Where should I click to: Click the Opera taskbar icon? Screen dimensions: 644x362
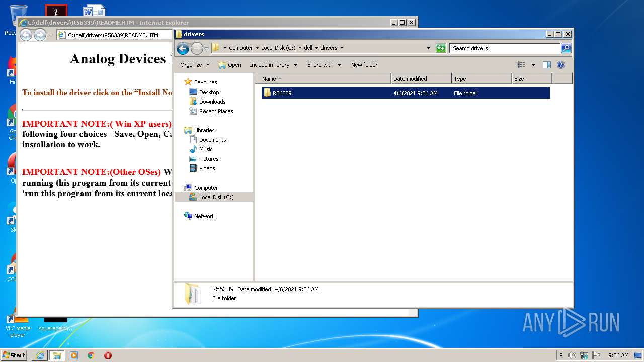[108, 355]
